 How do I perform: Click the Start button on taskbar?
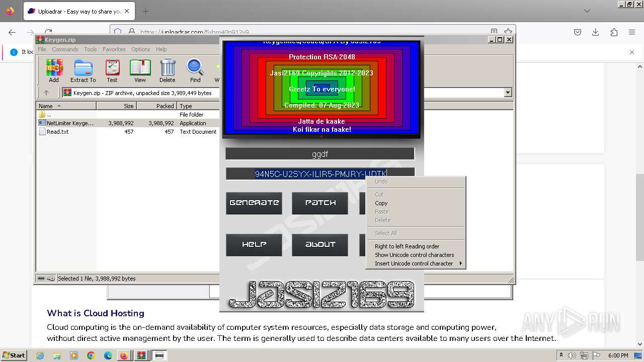(14, 355)
